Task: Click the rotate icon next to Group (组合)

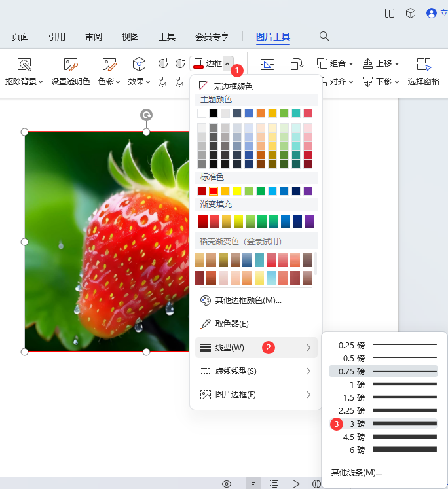Action: [297, 64]
